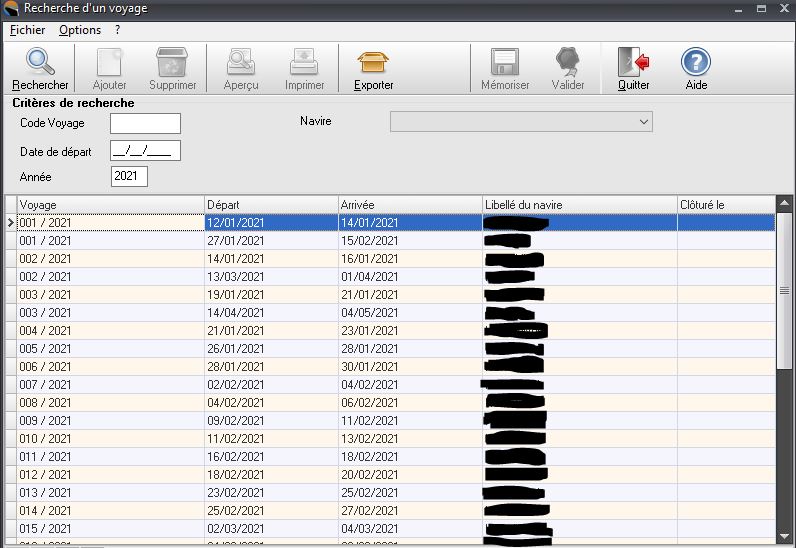Click the Ajouter toolbar icon

click(x=109, y=63)
